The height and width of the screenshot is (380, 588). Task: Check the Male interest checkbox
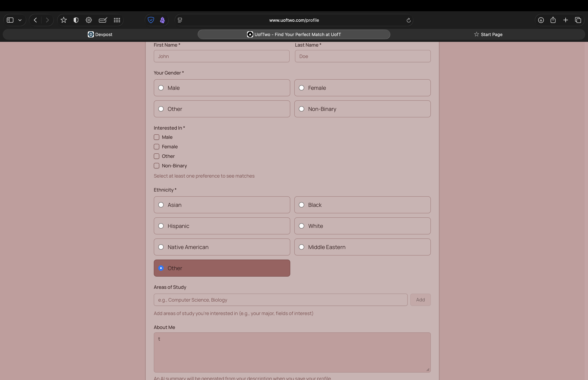pos(156,137)
